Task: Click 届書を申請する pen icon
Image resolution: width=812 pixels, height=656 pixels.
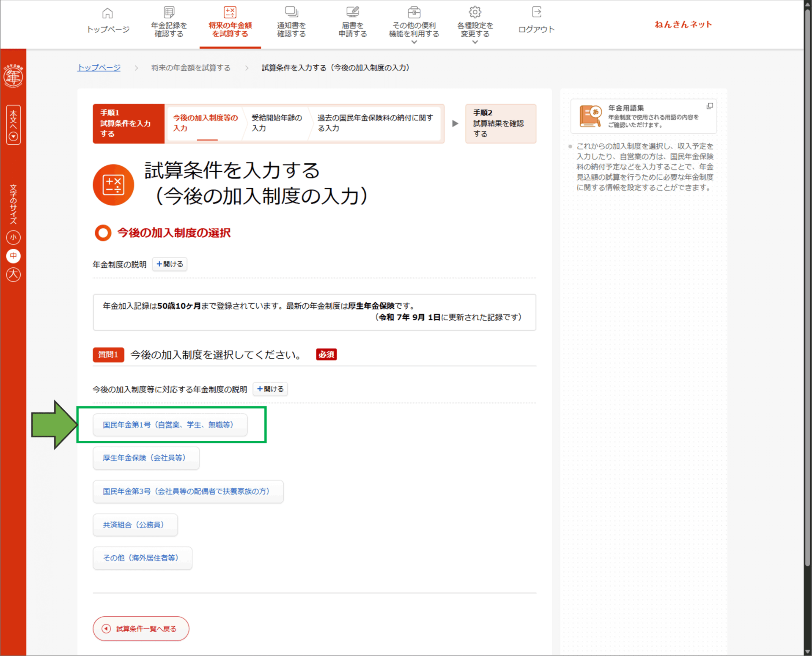Action: tap(352, 12)
